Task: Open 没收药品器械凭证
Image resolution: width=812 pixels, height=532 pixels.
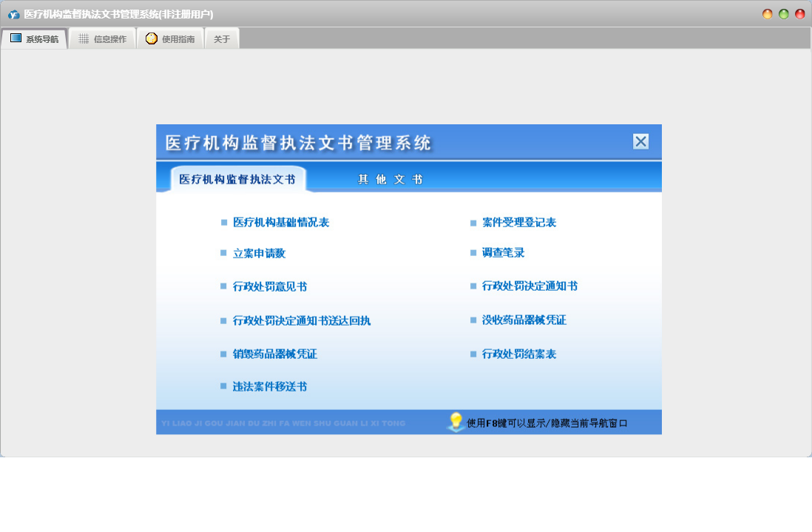Action: tap(524, 320)
